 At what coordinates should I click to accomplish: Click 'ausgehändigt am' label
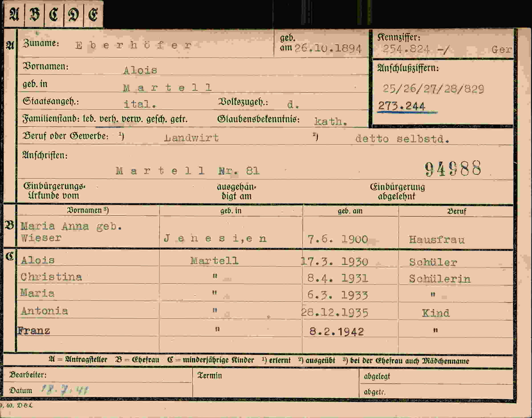pyautogui.click(x=236, y=191)
